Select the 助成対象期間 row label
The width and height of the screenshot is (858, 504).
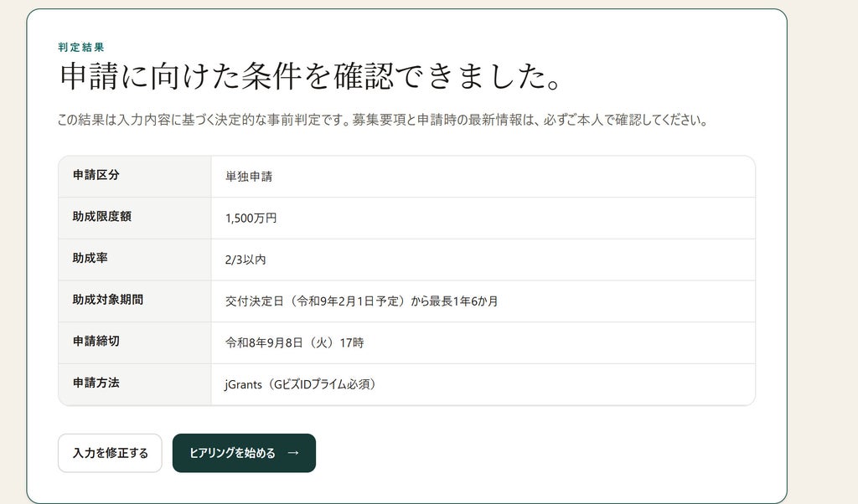108,300
